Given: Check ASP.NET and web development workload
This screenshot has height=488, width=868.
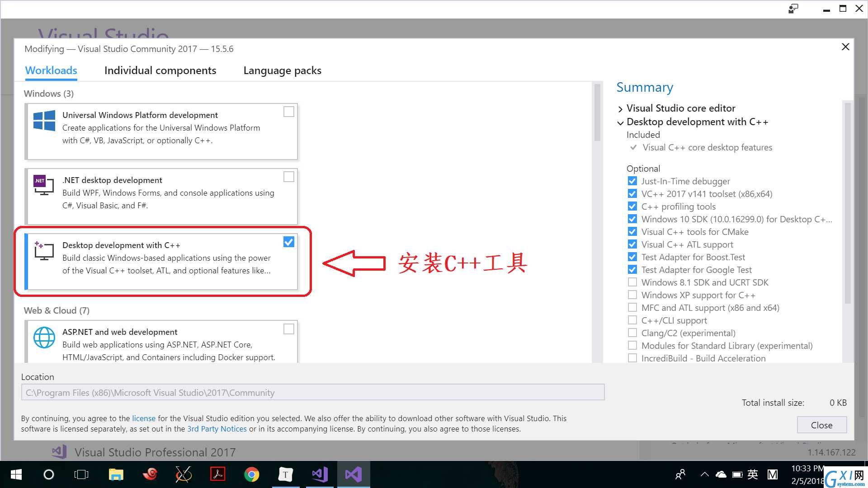Looking at the screenshot, I should point(288,329).
